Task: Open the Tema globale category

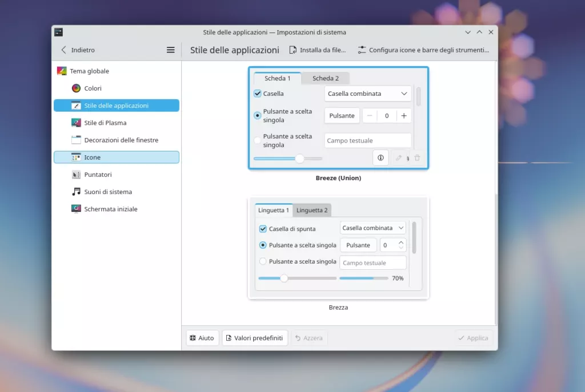Action: point(117,71)
